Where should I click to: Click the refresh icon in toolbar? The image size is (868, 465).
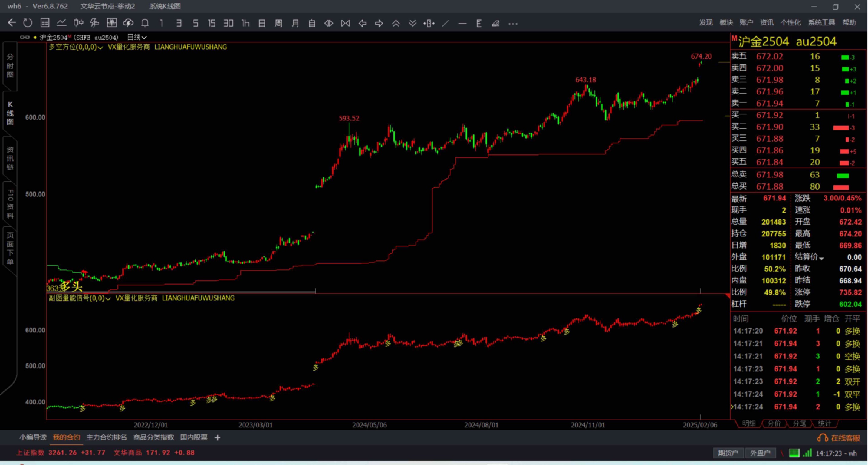point(28,23)
